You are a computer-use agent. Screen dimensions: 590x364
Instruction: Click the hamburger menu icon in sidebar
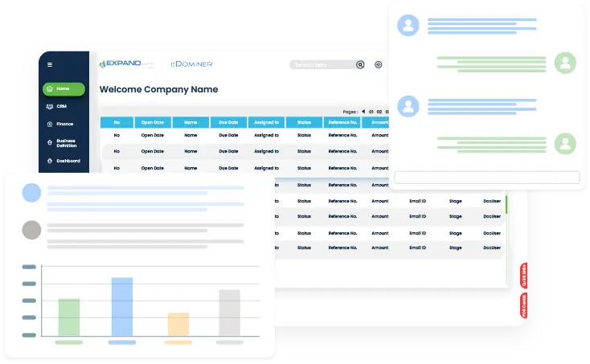click(x=50, y=64)
